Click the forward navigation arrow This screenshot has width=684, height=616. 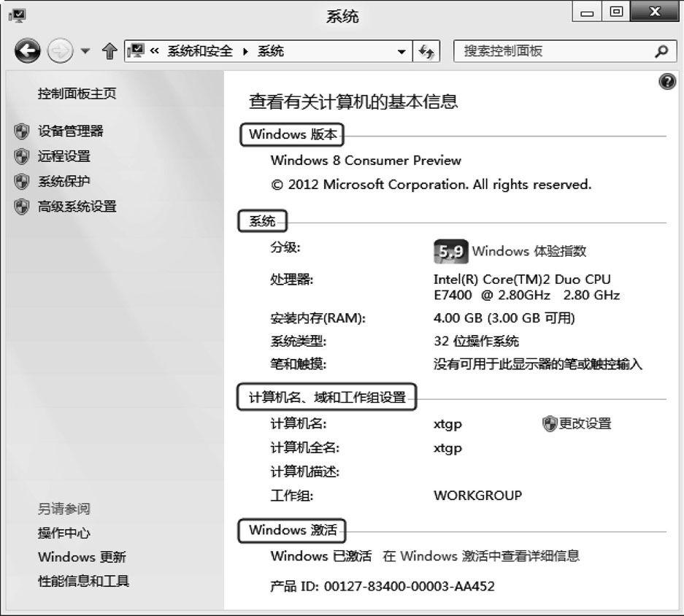tap(60, 51)
